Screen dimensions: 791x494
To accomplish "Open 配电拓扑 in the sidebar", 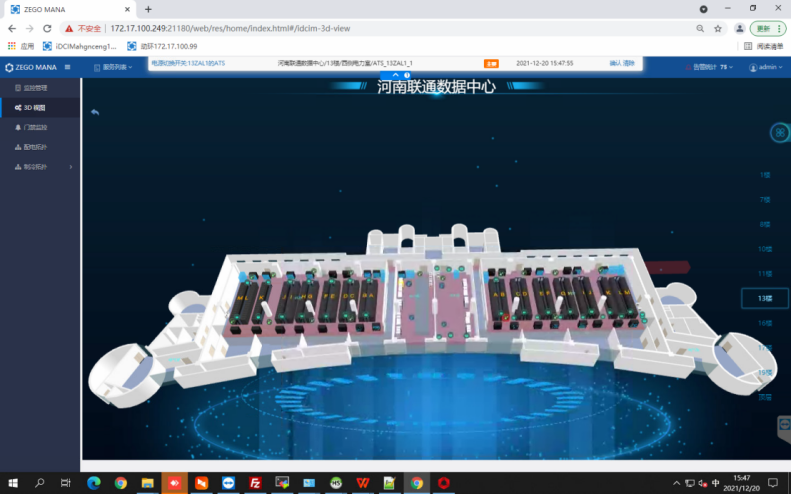I will click(35, 147).
